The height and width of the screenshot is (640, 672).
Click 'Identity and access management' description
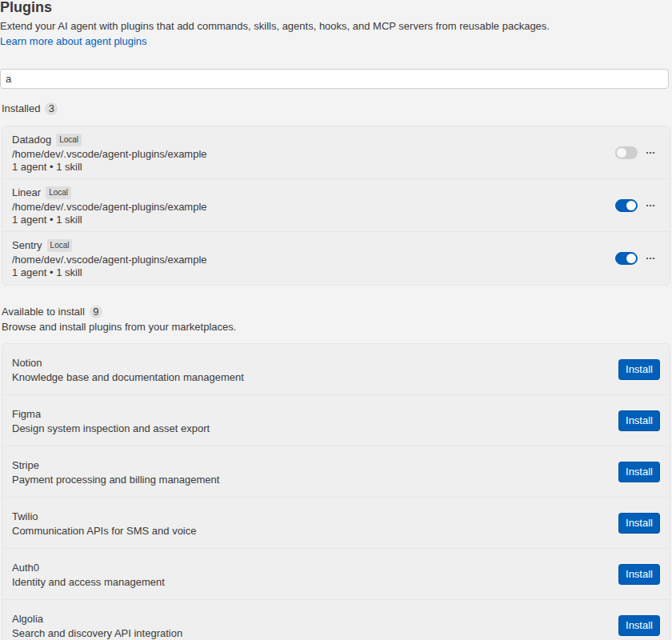pos(88,582)
